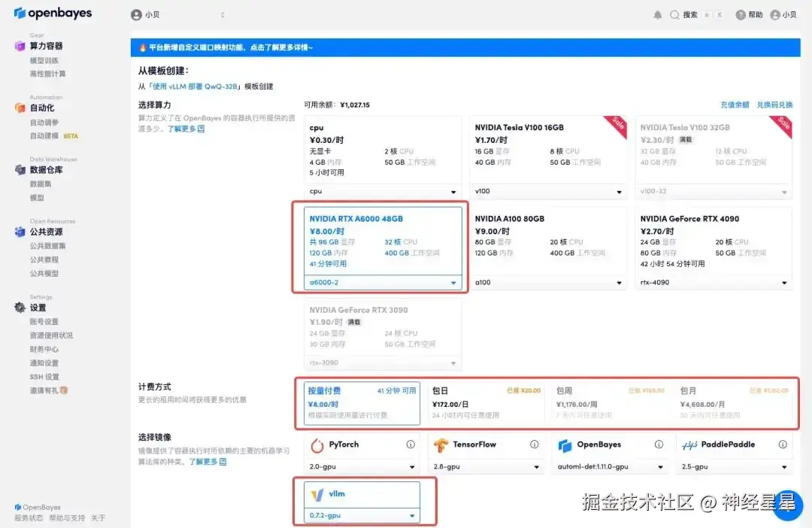Show info for the PaddlePaddle image
The height and width of the screenshot is (528, 812).
[783, 445]
